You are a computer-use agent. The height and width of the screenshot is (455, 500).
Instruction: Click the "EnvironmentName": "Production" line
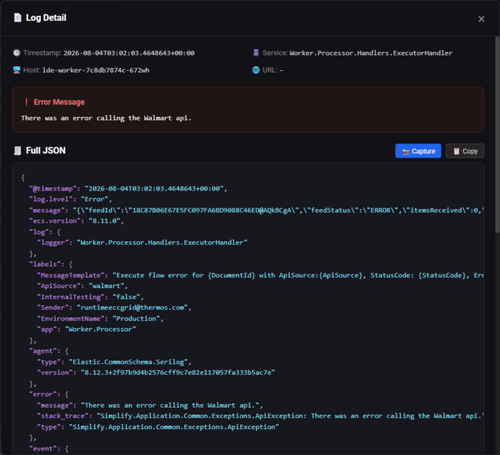coord(100,319)
